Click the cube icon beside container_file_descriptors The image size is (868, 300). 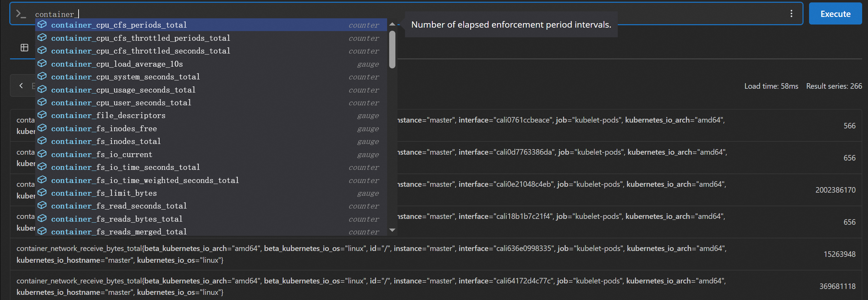42,115
